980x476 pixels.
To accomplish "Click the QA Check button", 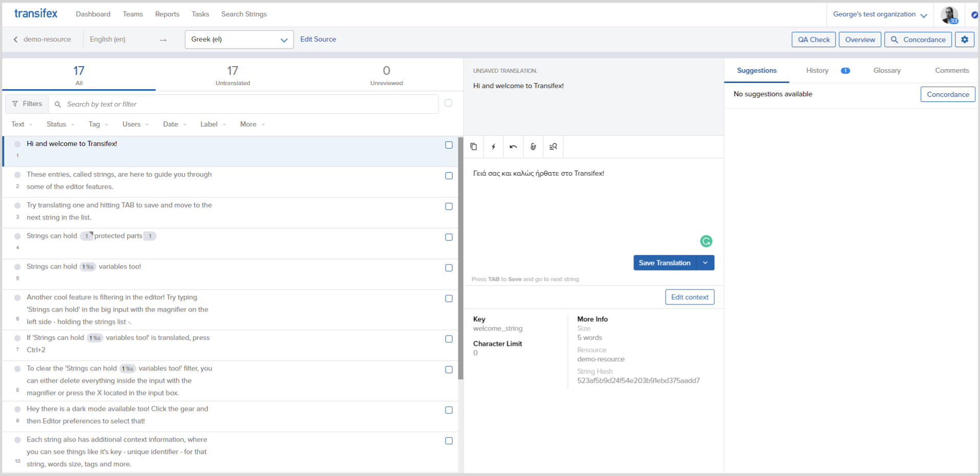I will pyautogui.click(x=814, y=39).
